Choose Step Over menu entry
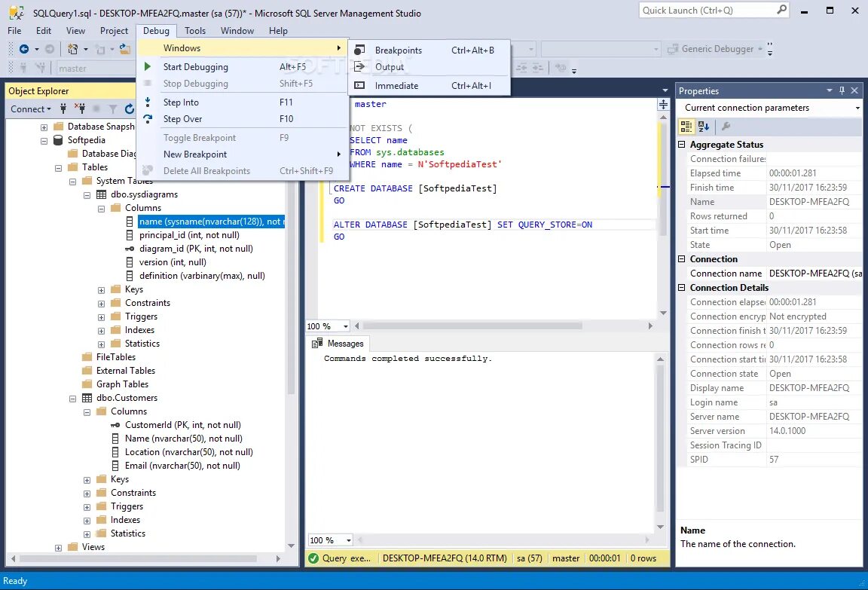The height and width of the screenshot is (590, 868). click(243, 118)
